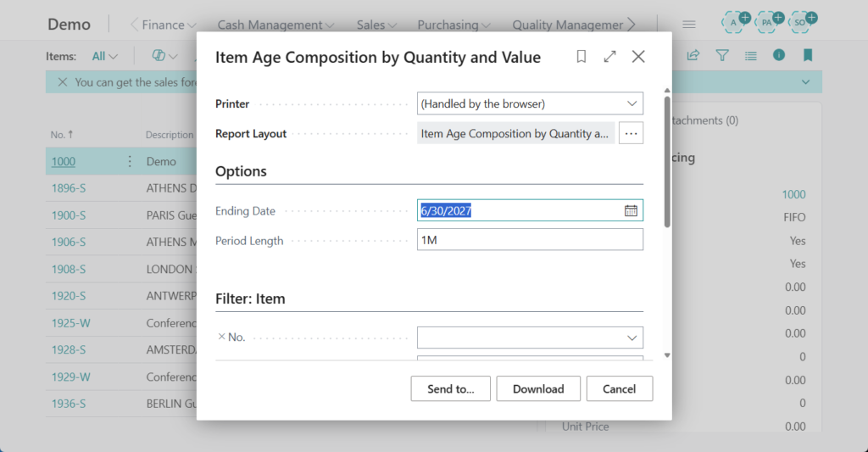
Task: Remove the No. filter field
Action: coord(221,337)
